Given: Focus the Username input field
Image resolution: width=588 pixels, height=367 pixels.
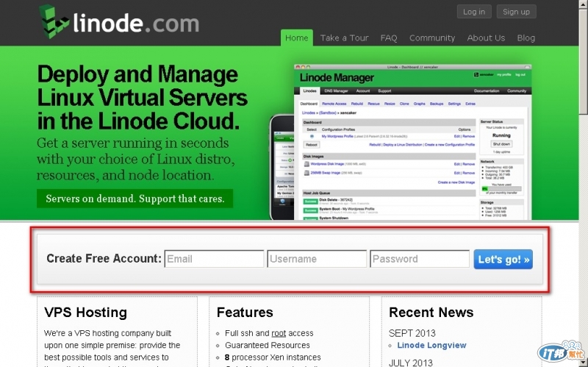Looking at the screenshot, I should coord(317,259).
